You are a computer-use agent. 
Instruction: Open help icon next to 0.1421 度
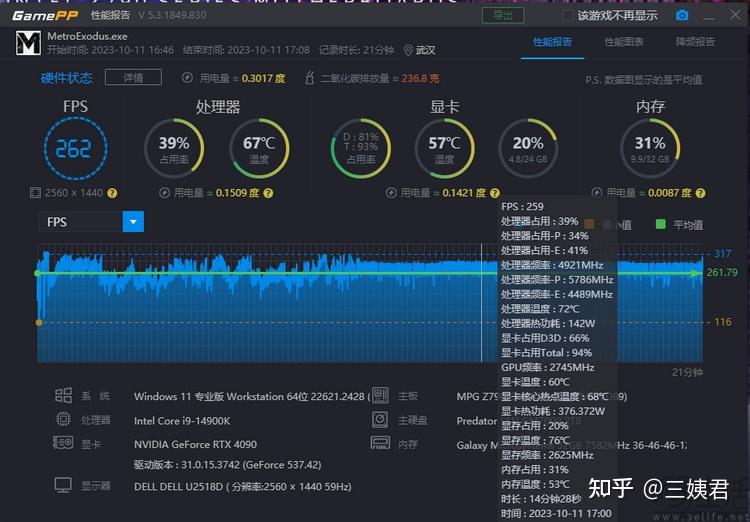tap(495, 193)
